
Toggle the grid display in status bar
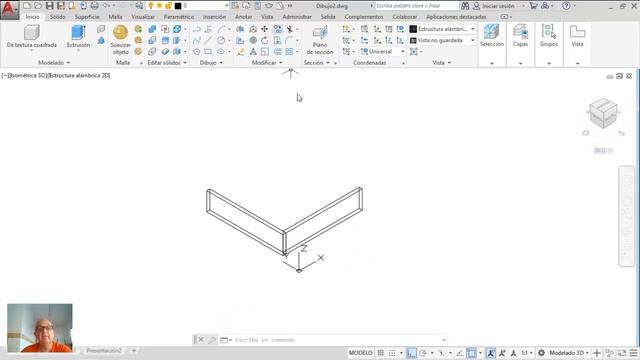click(x=380, y=353)
